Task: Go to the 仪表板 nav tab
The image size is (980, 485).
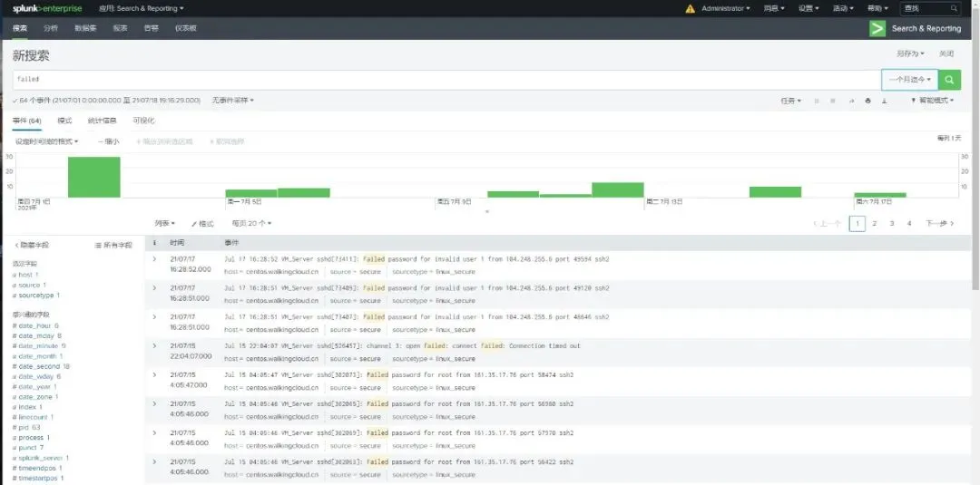Action: (x=186, y=28)
